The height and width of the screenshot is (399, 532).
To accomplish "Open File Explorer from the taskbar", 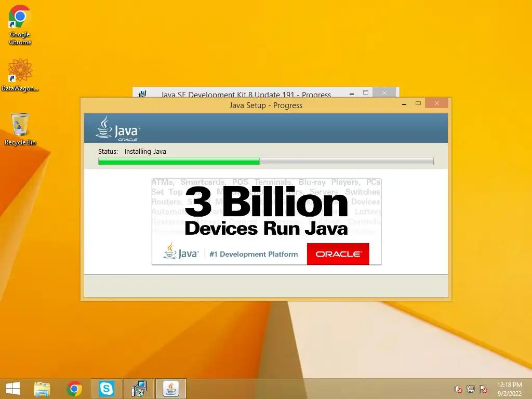I will pyautogui.click(x=42, y=389).
